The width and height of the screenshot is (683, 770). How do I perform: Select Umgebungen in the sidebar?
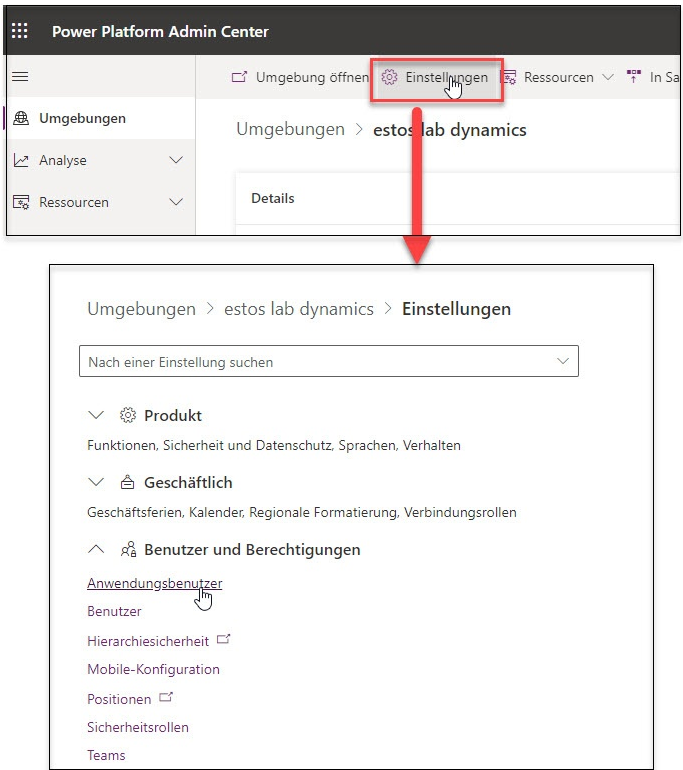[82, 118]
